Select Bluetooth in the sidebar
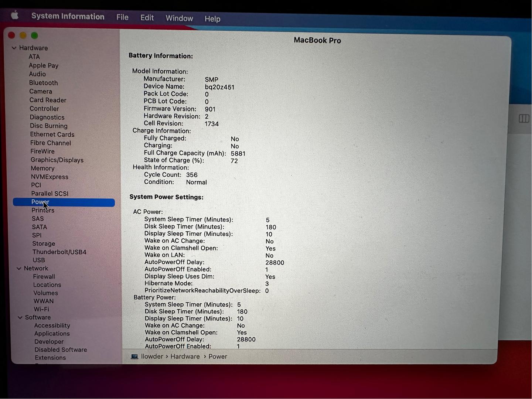Screen dimensions: 532x399 click(x=44, y=83)
